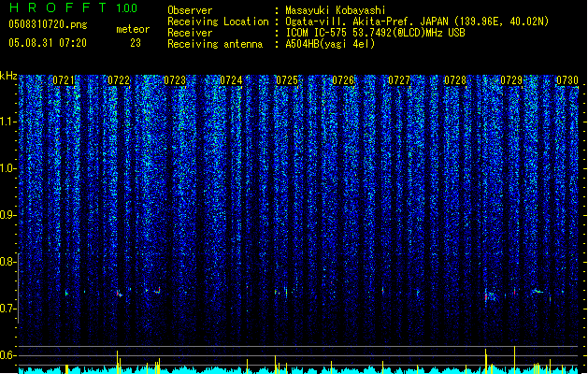Click the 0725 time marker
Viewport: 588px width, 374px height.
coord(287,80)
